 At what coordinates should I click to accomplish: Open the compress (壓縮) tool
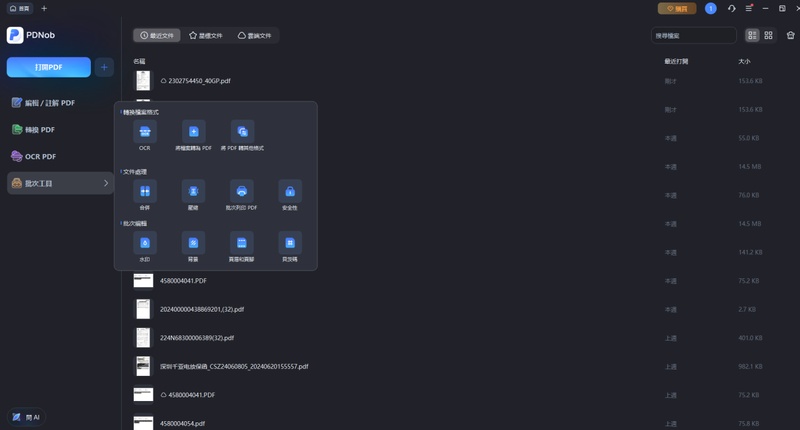[x=193, y=191]
